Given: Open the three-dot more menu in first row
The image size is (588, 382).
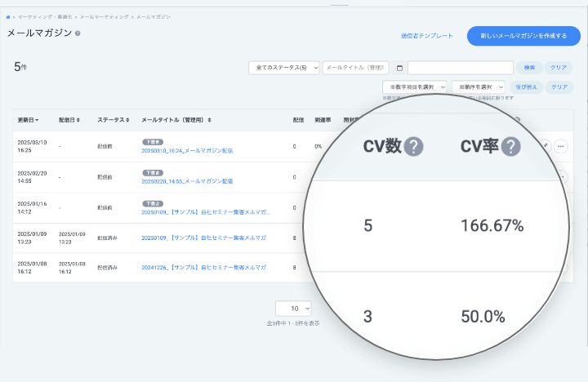Looking at the screenshot, I should coord(560,146).
